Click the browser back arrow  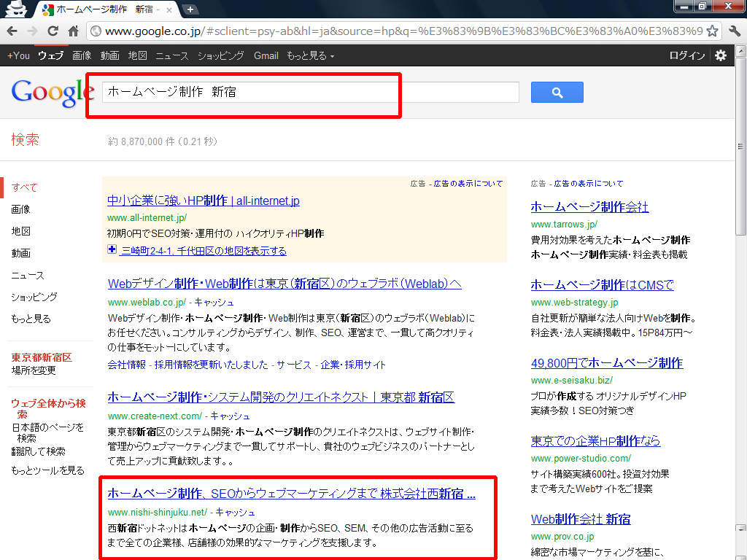coord(12,31)
